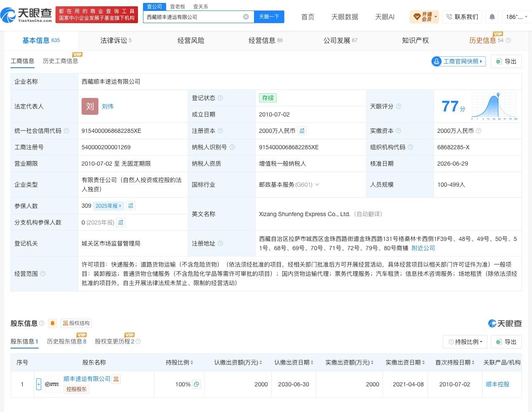532x412 pixels.
Task: Show help for 统一社会信用代码
Action: pyautogui.click(x=66, y=131)
